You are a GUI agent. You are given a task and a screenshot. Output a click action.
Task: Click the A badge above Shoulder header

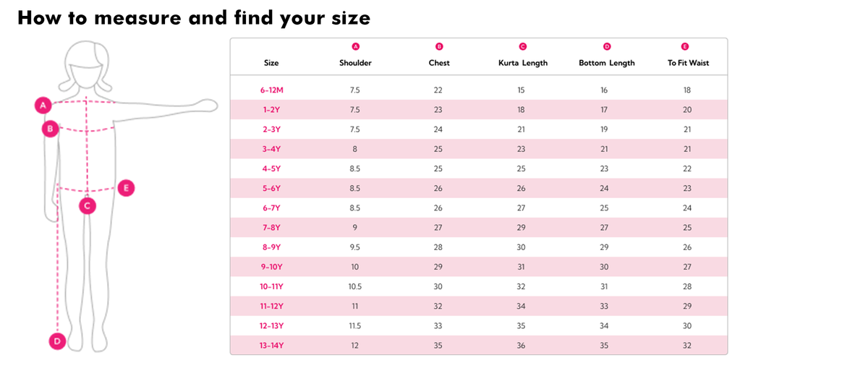(355, 46)
